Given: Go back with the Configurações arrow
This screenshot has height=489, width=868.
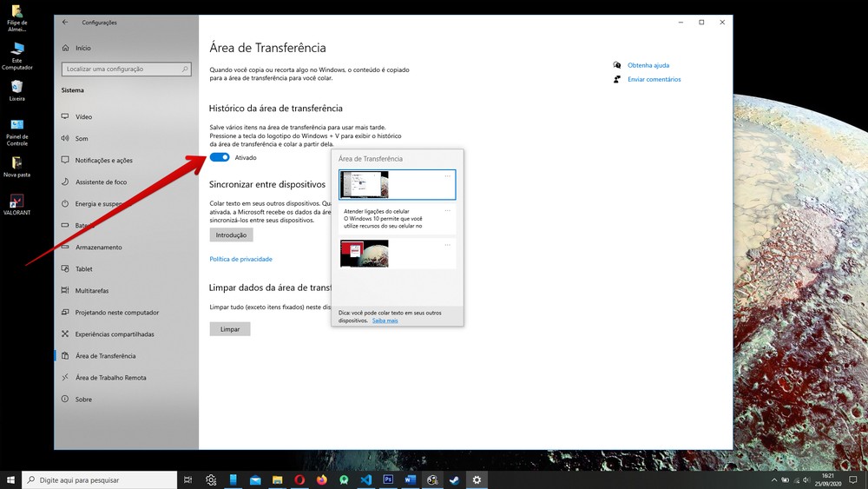Looking at the screenshot, I should point(65,23).
